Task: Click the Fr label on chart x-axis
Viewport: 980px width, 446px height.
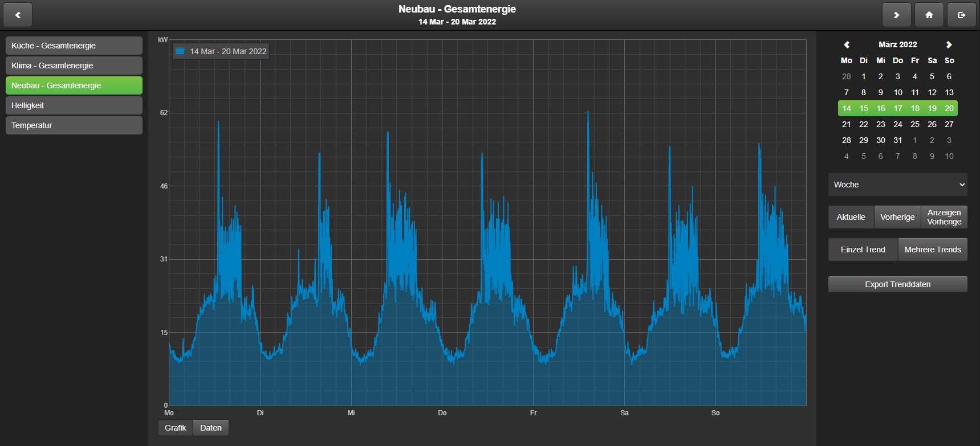Action: [x=534, y=413]
